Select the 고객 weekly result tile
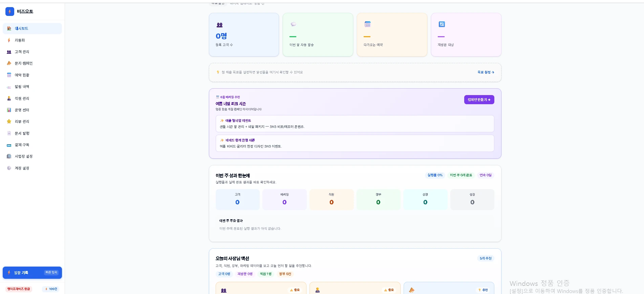Viewport: 644px width, 294px height. (x=237, y=200)
